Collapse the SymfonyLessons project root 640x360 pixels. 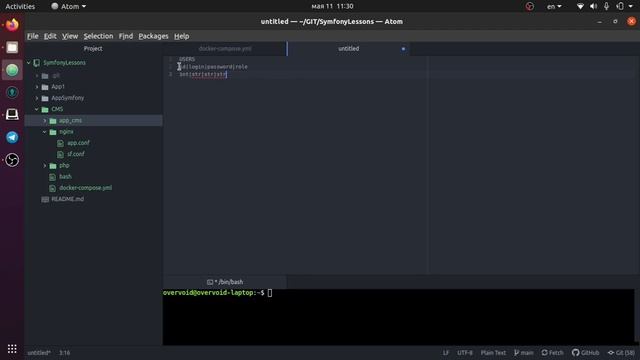29,63
